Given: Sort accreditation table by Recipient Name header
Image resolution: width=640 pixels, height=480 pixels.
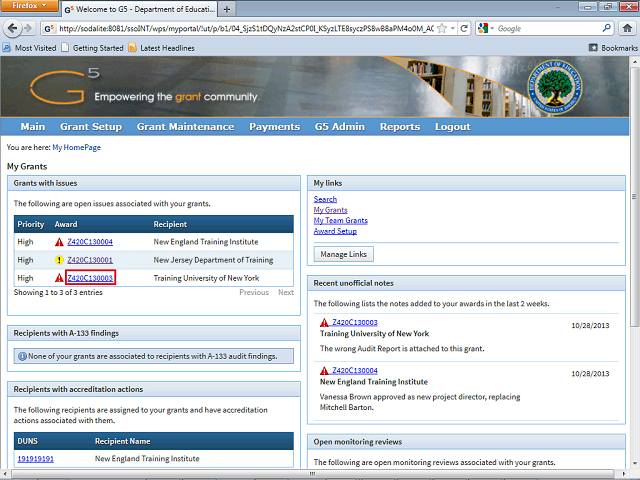Looking at the screenshot, I should (x=122, y=441).
